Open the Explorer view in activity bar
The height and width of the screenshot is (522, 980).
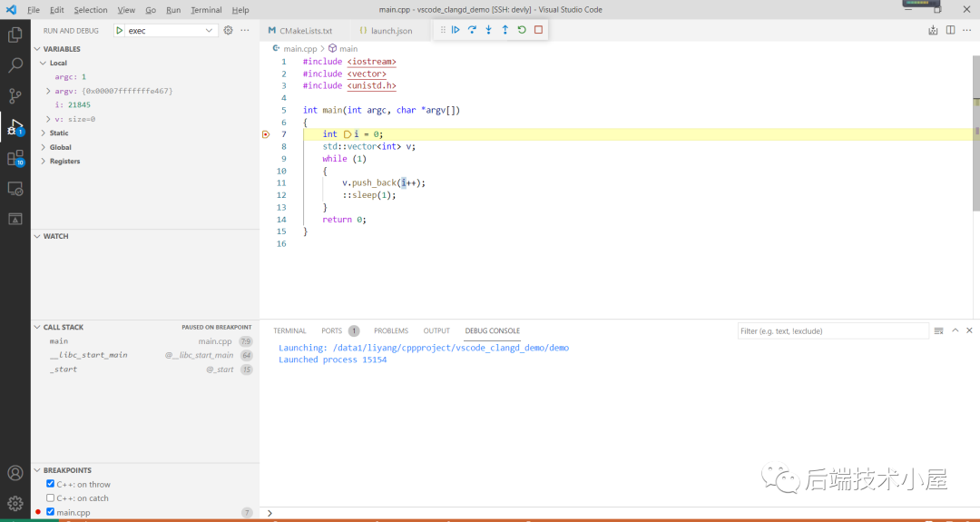(15, 34)
